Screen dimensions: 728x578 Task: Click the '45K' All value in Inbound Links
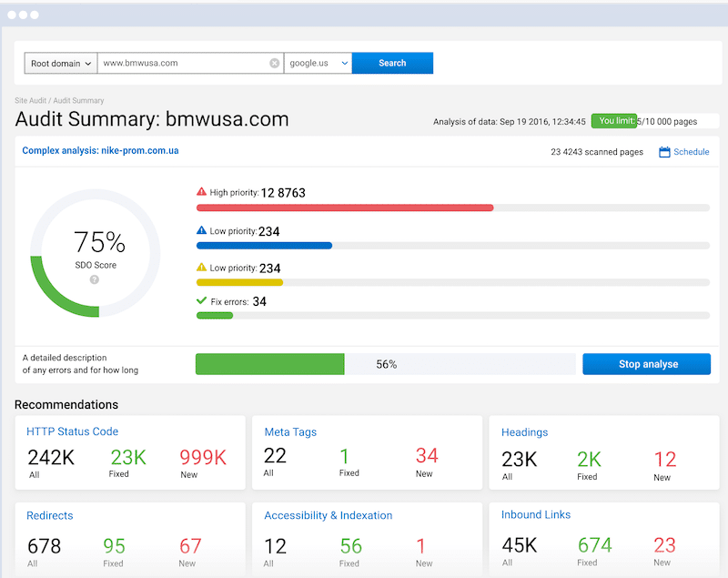click(x=520, y=545)
